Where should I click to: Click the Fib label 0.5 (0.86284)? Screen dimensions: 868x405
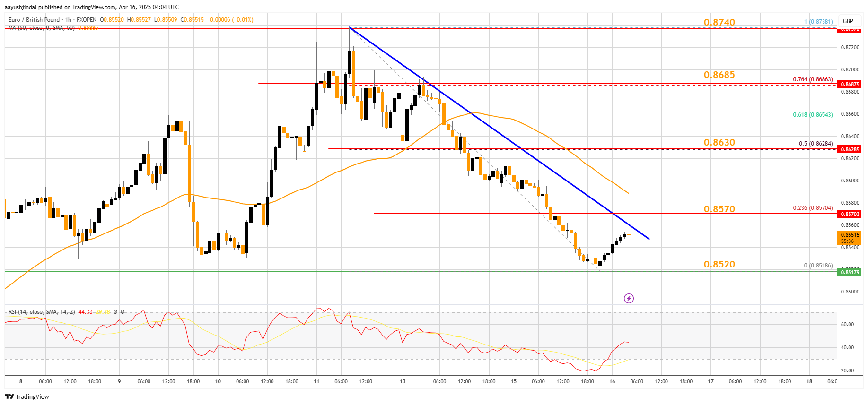coord(816,144)
